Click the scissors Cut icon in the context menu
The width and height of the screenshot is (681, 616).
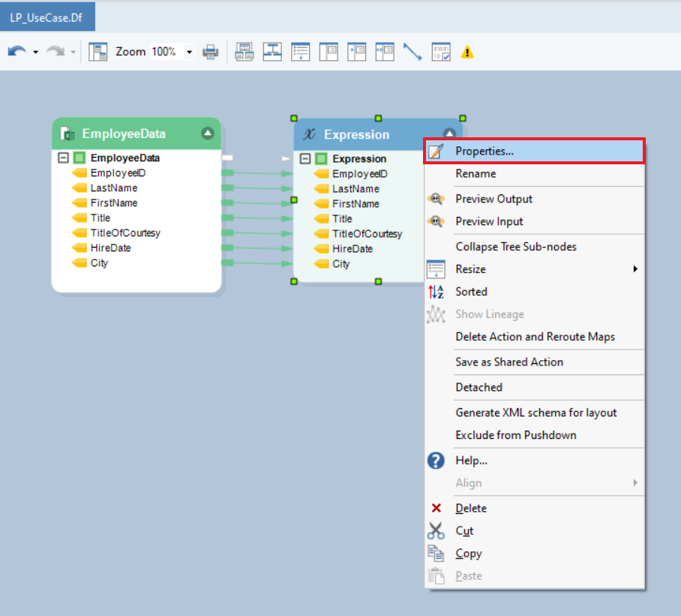(x=436, y=530)
